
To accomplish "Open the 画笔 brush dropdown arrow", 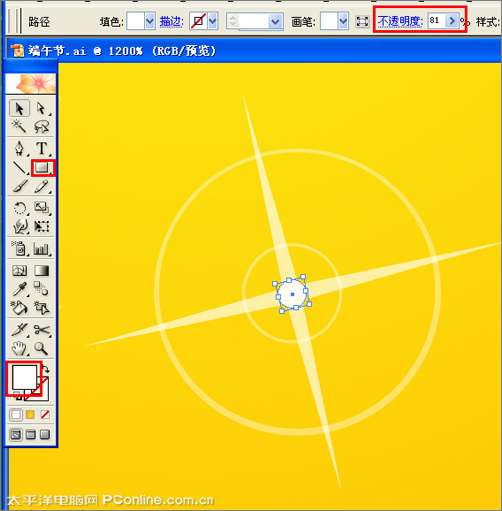I will click(343, 22).
